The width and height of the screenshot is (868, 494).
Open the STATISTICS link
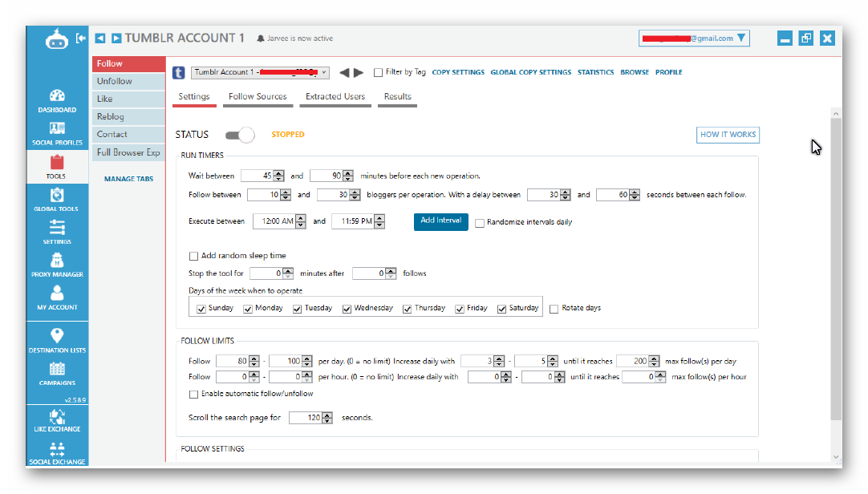coord(595,72)
